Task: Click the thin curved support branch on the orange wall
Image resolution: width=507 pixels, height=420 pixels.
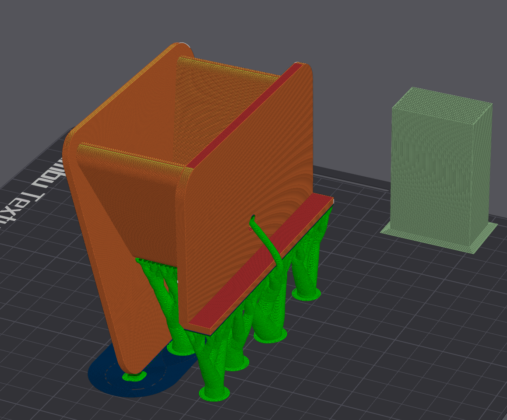Action: coord(267,240)
